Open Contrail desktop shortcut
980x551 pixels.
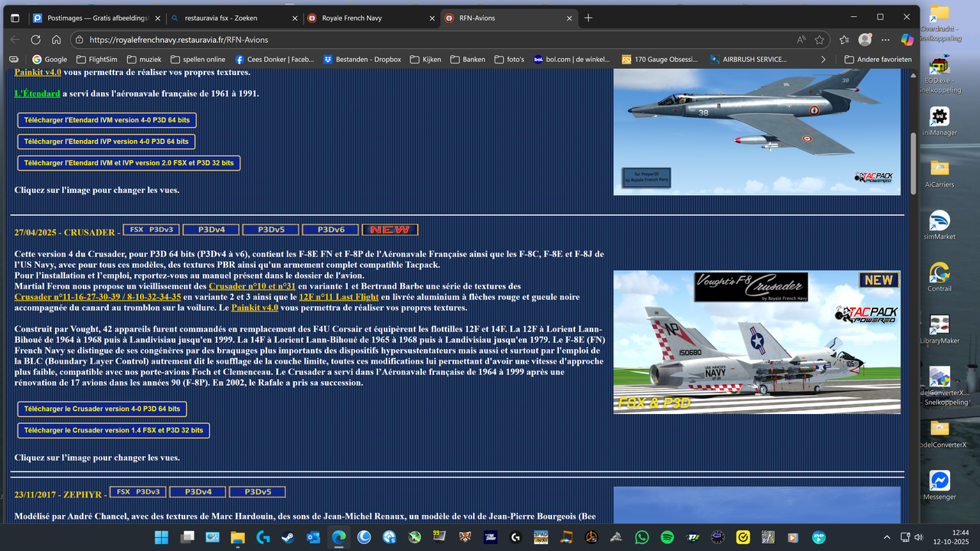pos(939,277)
